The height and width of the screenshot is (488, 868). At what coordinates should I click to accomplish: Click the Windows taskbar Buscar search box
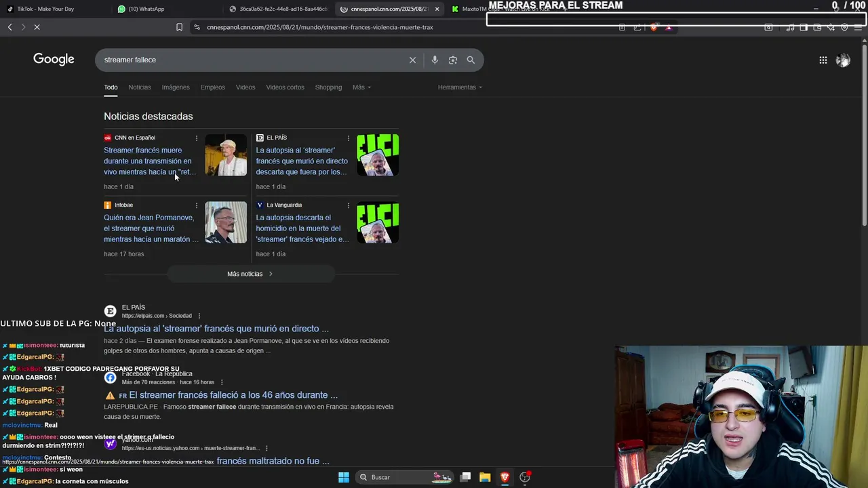[x=404, y=477]
